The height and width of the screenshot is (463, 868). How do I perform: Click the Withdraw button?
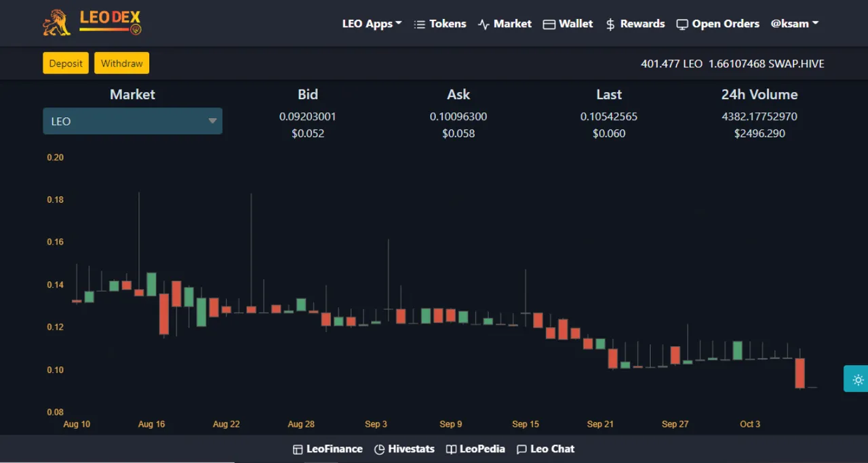(121, 63)
